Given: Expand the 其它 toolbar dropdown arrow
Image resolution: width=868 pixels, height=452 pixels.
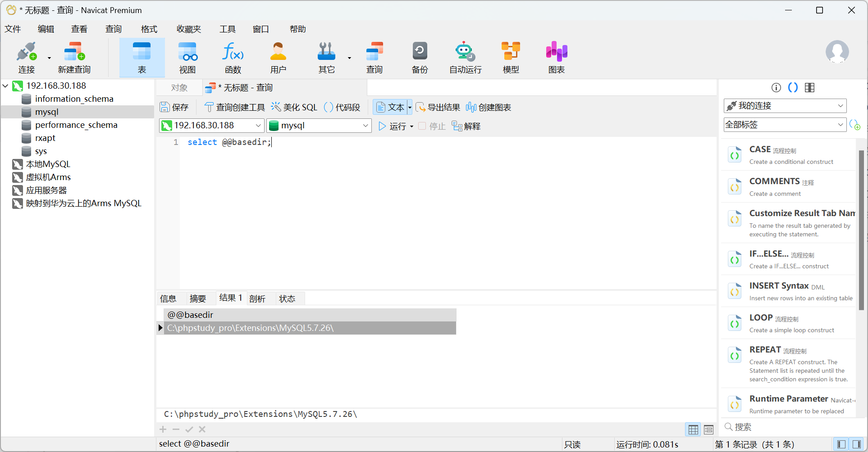Looking at the screenshot, I should [349, 58].
